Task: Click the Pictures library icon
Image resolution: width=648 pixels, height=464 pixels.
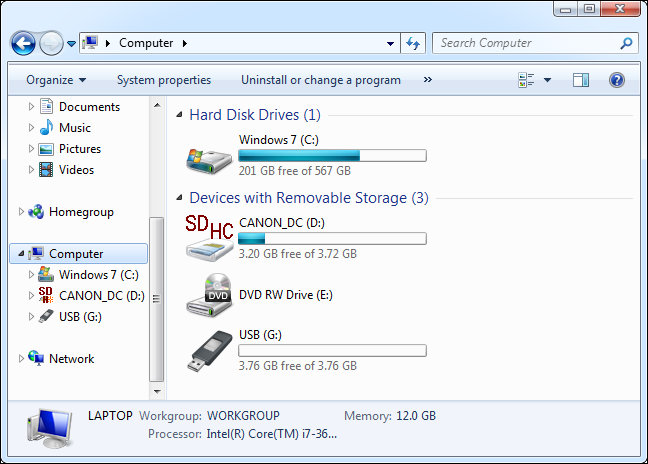Action: pos(46,149)
